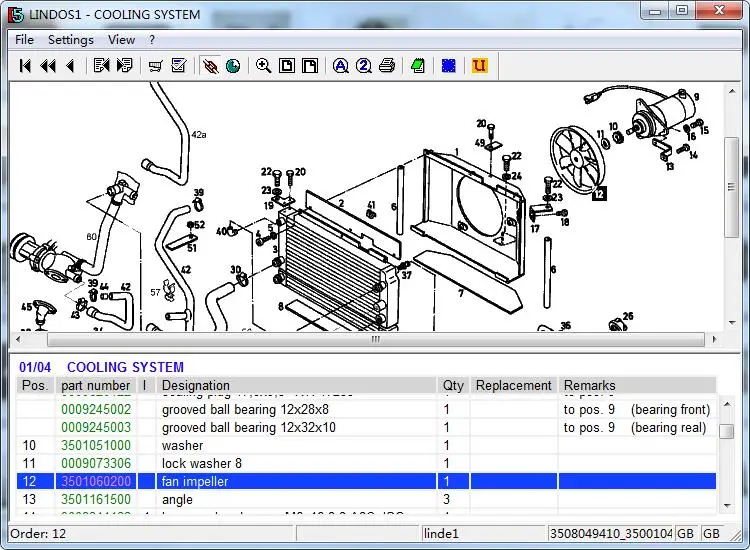
Task: Select the magnifier zoom-in tool
Action: pos(264,66)
